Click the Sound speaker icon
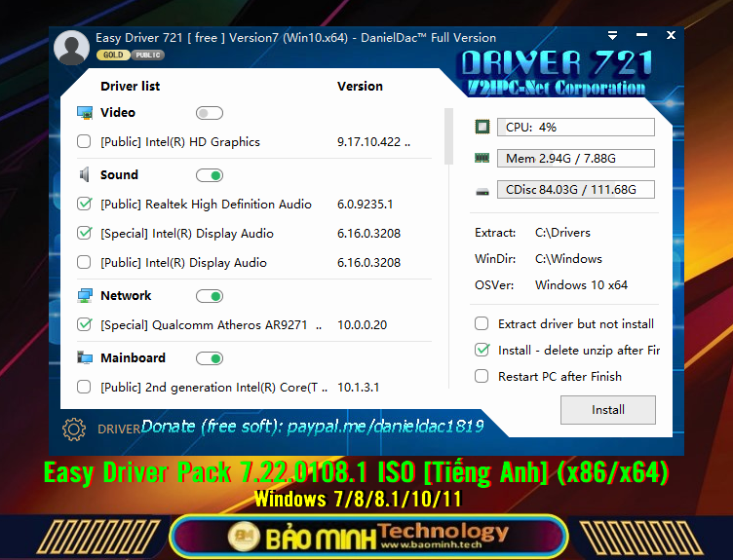The image size is (733, 560). [x=84, y=174]
